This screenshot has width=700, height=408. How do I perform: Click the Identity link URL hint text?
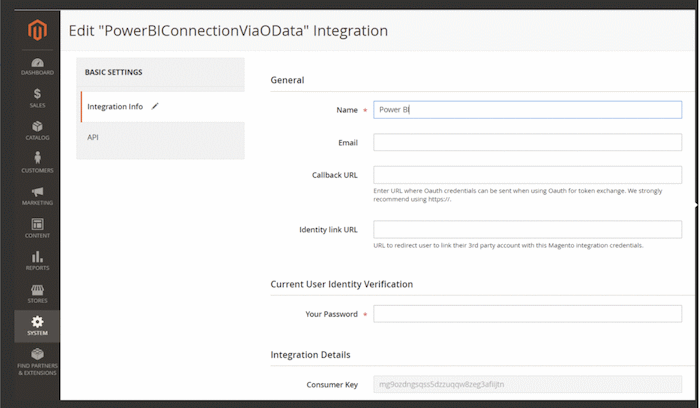point(508,246)
